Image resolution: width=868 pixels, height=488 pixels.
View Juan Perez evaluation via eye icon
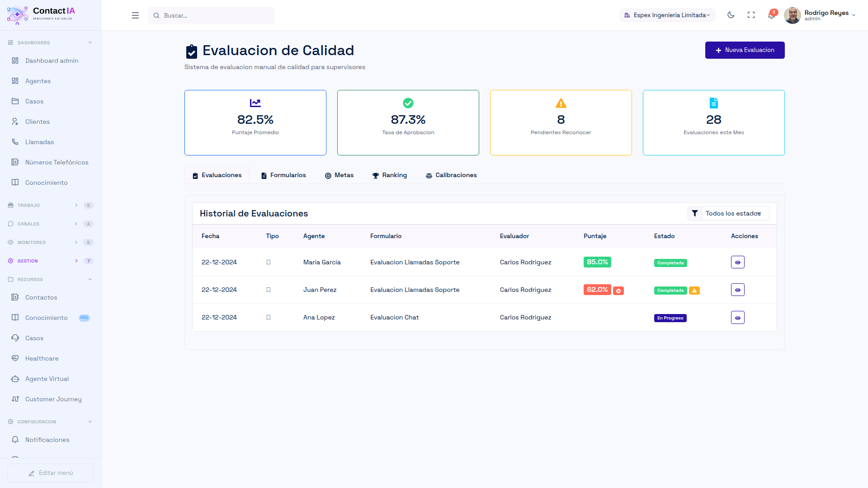coord(737,290)
